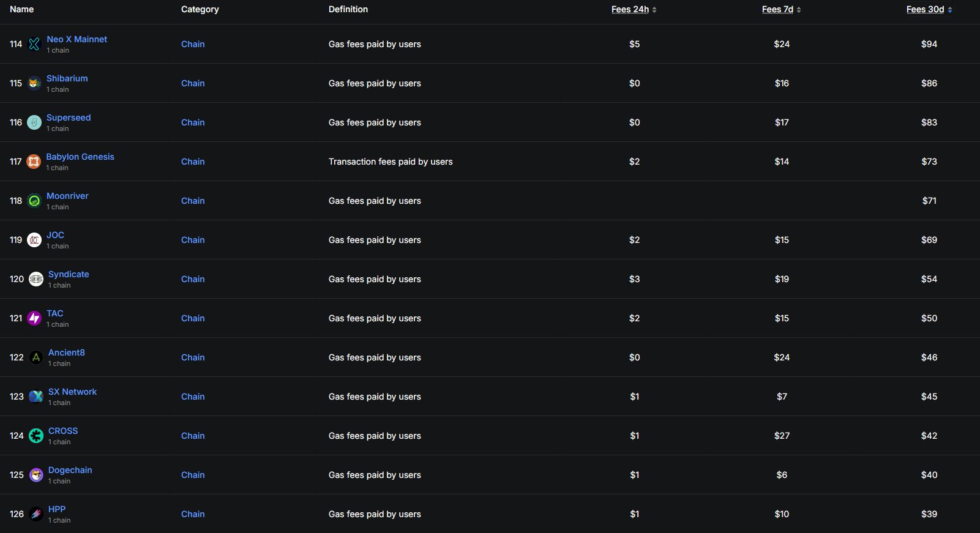Click the Dogechain logo icon
Image resolution: width=980 pixels, height=533 pixels.
pos(36,475)
